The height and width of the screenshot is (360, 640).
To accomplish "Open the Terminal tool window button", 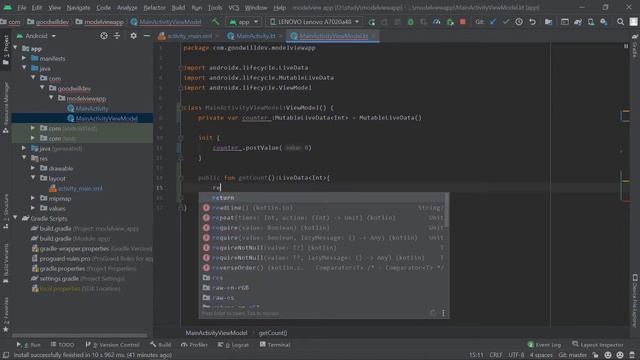I will tap(275, 345).
